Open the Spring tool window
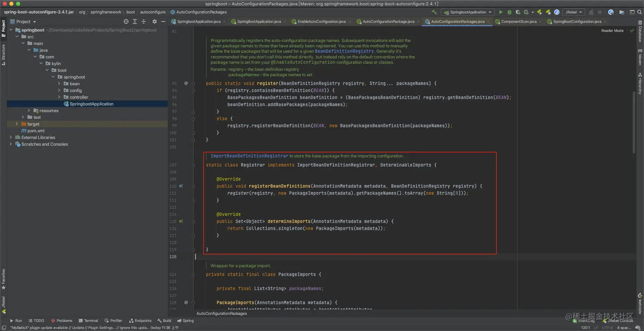 pos(185,320)
